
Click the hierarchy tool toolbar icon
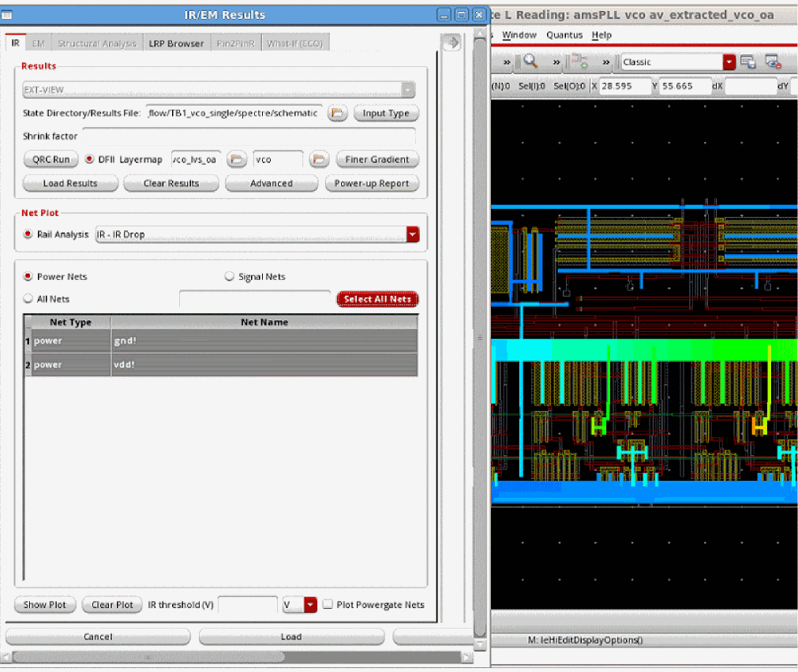580,62
